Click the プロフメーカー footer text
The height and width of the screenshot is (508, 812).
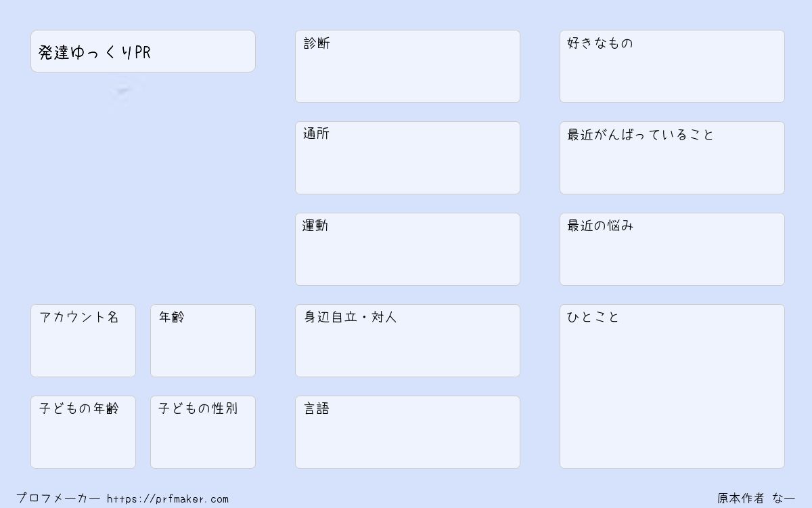coord(58,499)
